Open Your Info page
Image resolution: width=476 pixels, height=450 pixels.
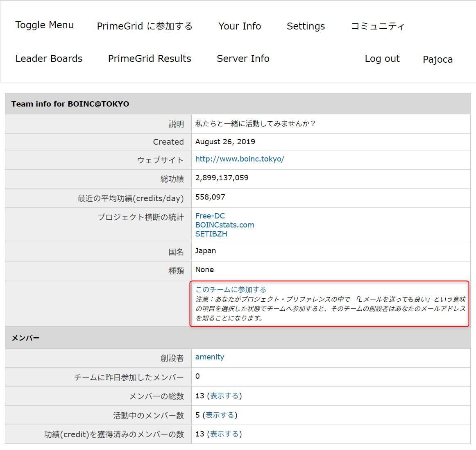[x=240, y=26]
